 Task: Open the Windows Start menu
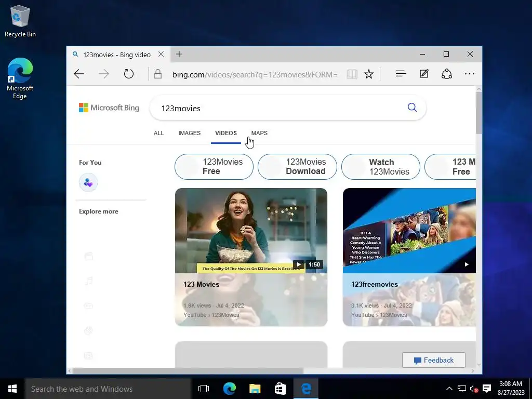(12, 389)
